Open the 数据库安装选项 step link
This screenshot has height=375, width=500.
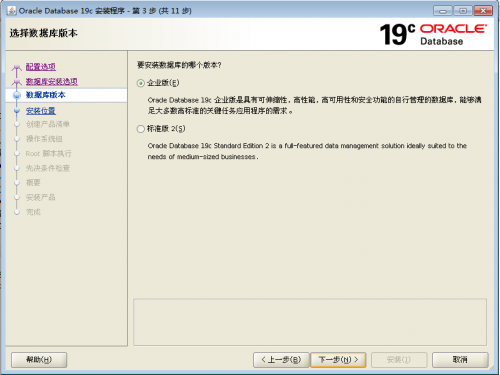click(52, 82)
